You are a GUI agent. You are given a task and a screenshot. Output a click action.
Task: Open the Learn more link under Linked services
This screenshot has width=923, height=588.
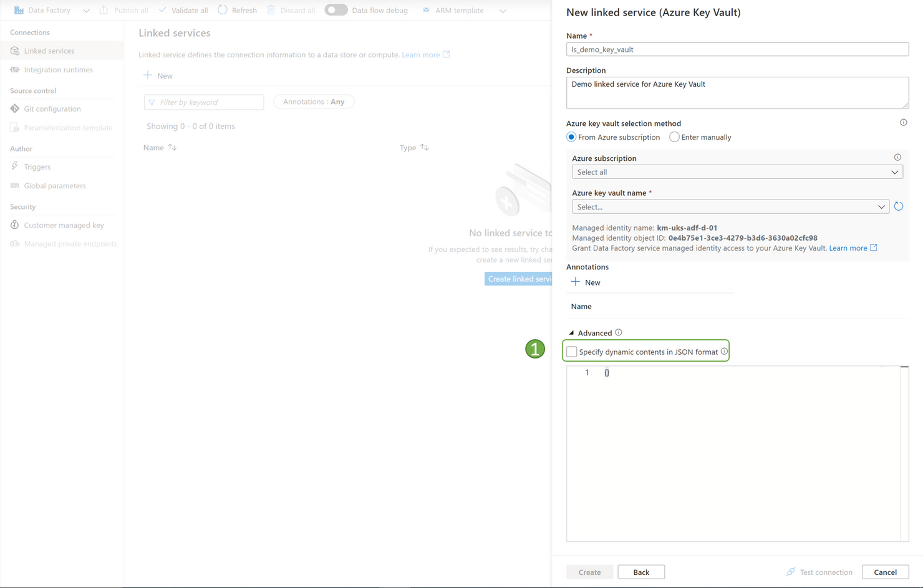(x=421, y=55)
